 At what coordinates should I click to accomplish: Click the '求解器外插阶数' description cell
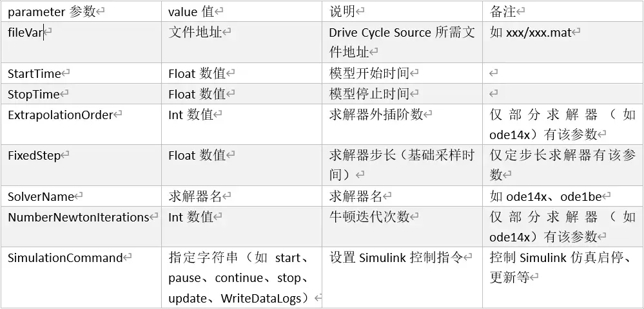point(402,124)
